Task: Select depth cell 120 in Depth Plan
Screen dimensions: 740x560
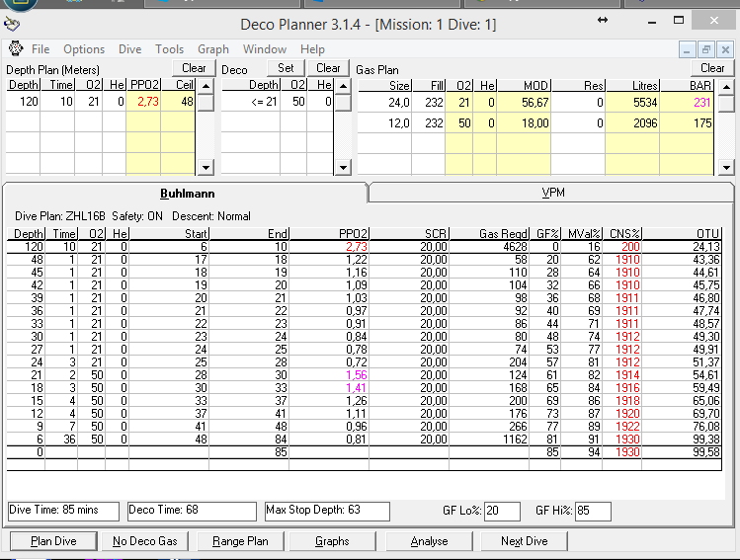Action: pos(23,102)
